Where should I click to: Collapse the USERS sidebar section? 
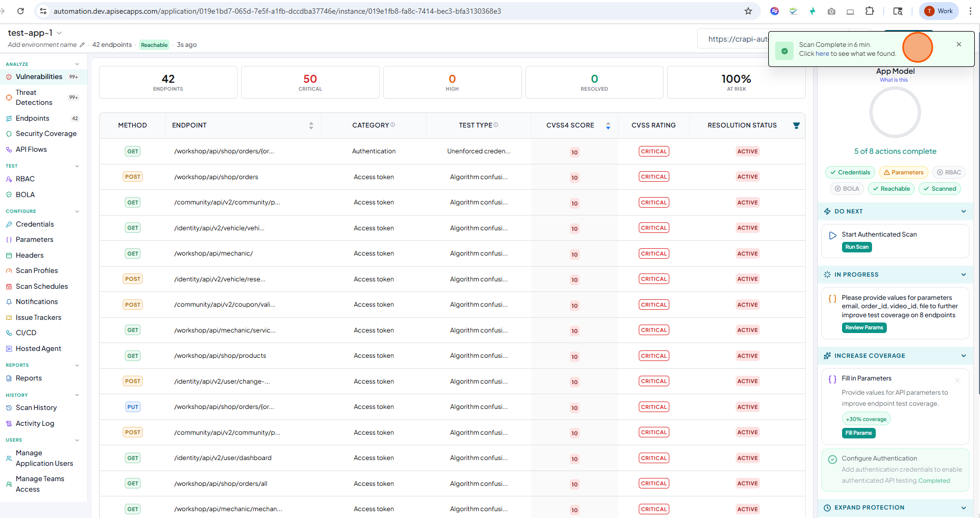pos(77,440)
